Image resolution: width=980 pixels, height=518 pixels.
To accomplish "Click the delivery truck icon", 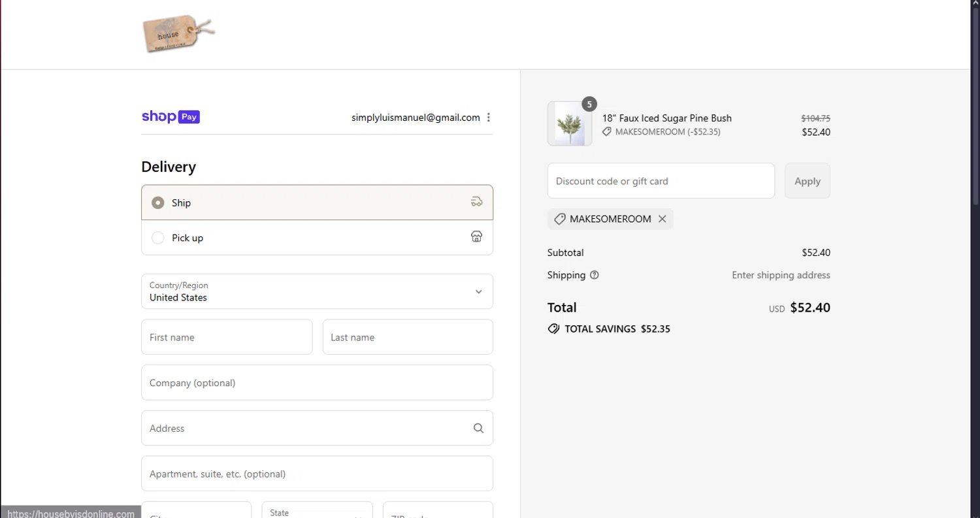I will pos(477,202).
